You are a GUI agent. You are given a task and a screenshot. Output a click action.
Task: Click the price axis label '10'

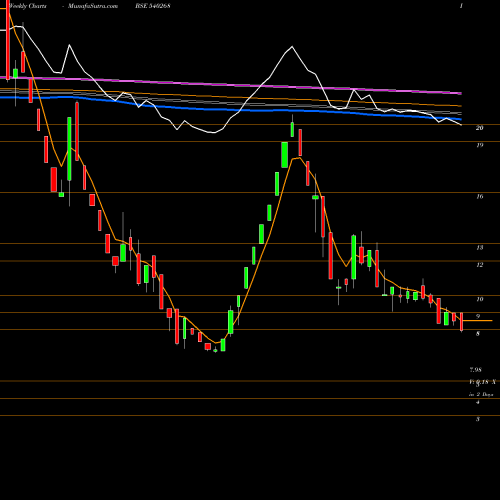click(x=479, y=299)
